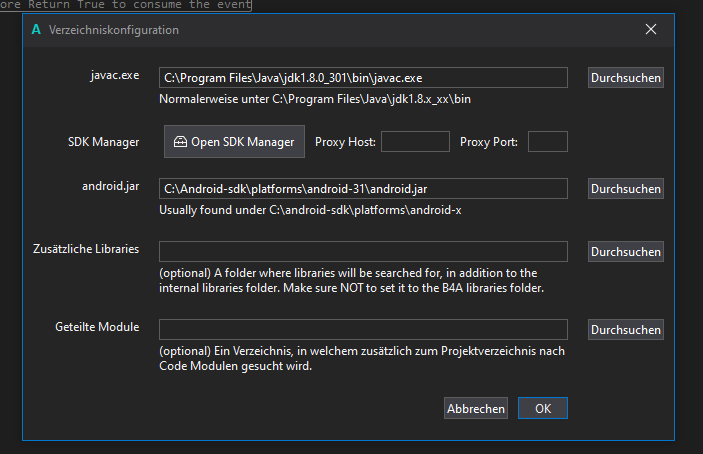This screenshot has height=454, width=703.
Task: Focus the android.jar path field
Action: pos(363,188)
